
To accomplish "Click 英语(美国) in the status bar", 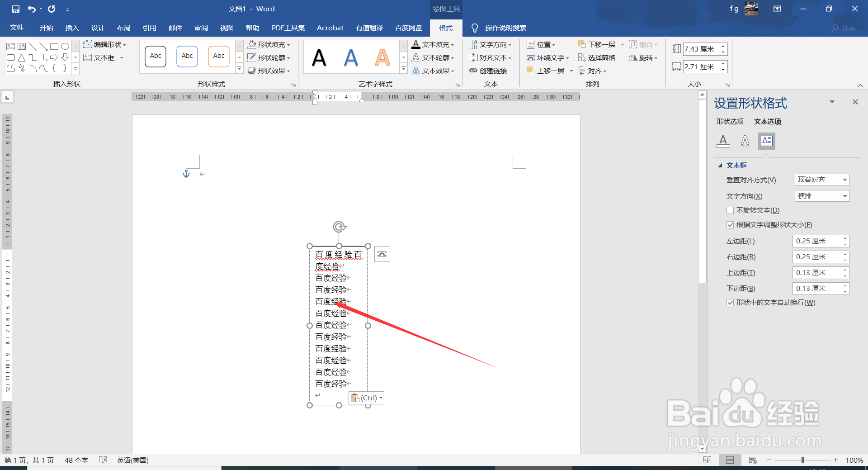I will point(132,460).
